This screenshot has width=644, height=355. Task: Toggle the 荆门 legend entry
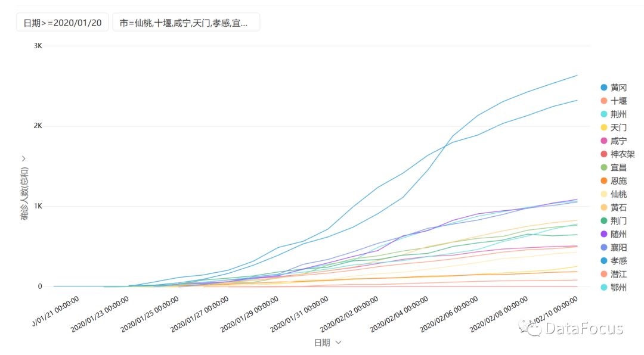tap(618, 220)
